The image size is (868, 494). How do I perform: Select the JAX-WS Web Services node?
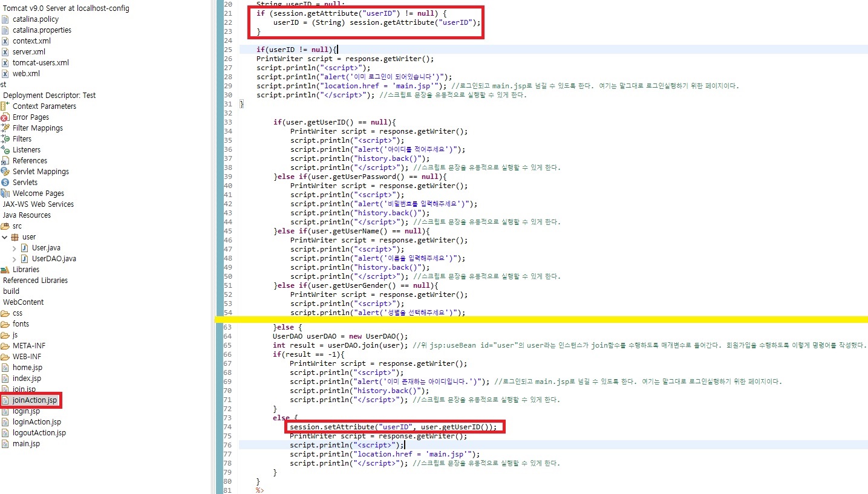(x=38, y=204)
